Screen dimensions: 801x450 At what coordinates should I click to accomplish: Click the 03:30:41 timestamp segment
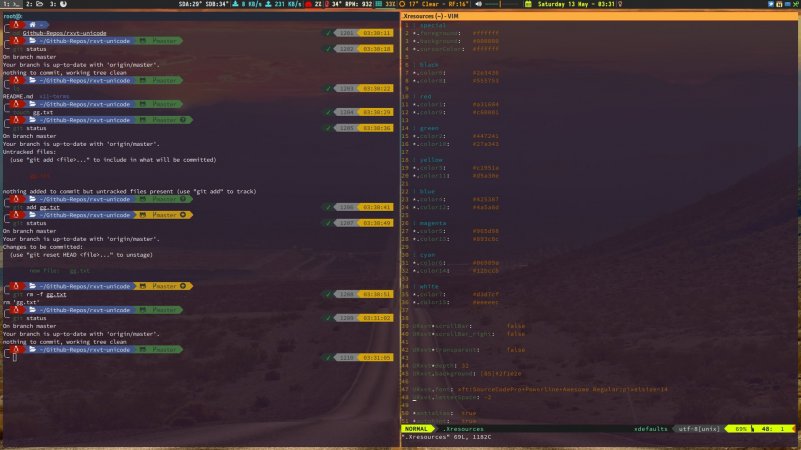377,207
